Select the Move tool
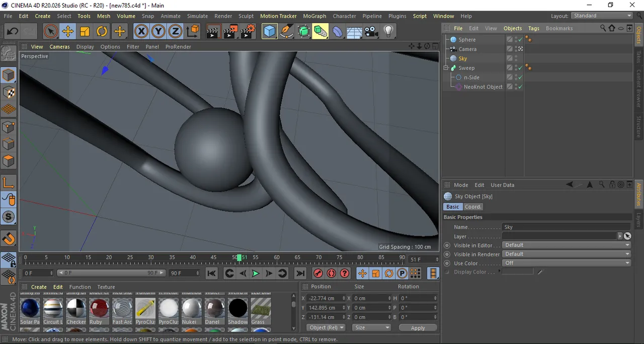The width and height of the screenshot is (644, 344). pyautogui.click(x=67, y=32)
